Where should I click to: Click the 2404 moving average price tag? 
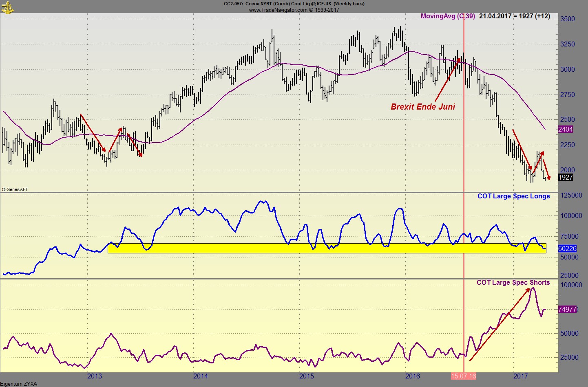[x=565, y=129]
